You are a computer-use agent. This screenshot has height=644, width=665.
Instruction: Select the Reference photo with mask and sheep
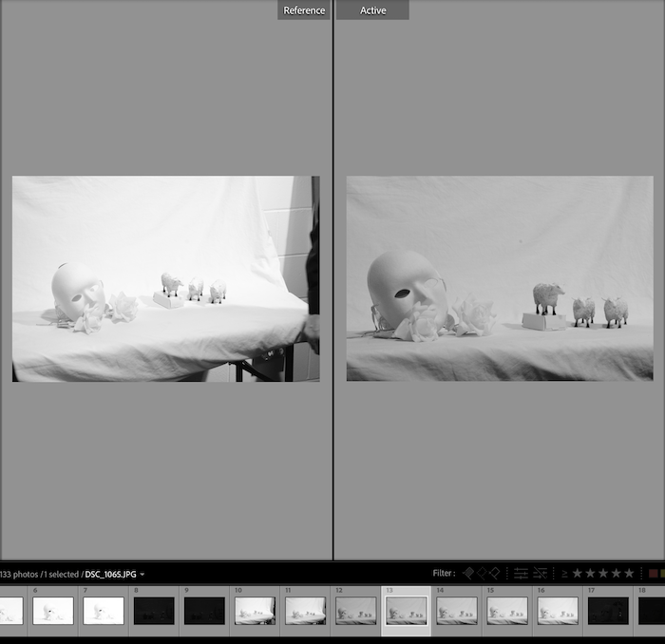coord(166,278)
